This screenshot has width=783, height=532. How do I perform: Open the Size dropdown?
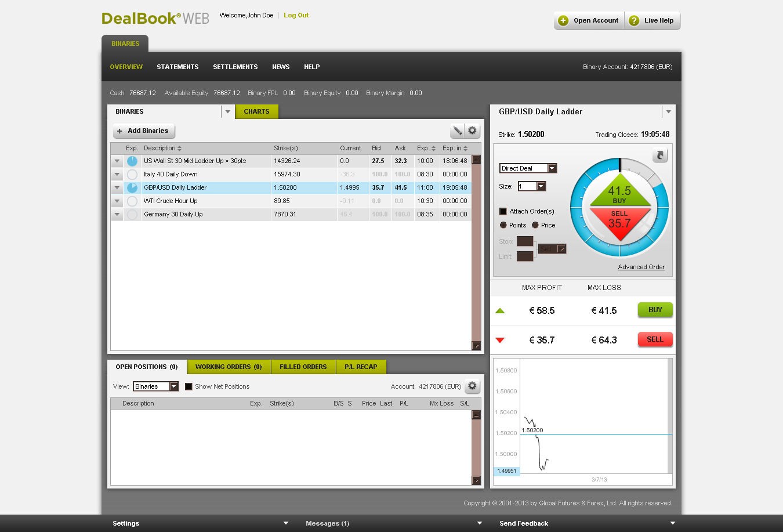coord(541,186)
